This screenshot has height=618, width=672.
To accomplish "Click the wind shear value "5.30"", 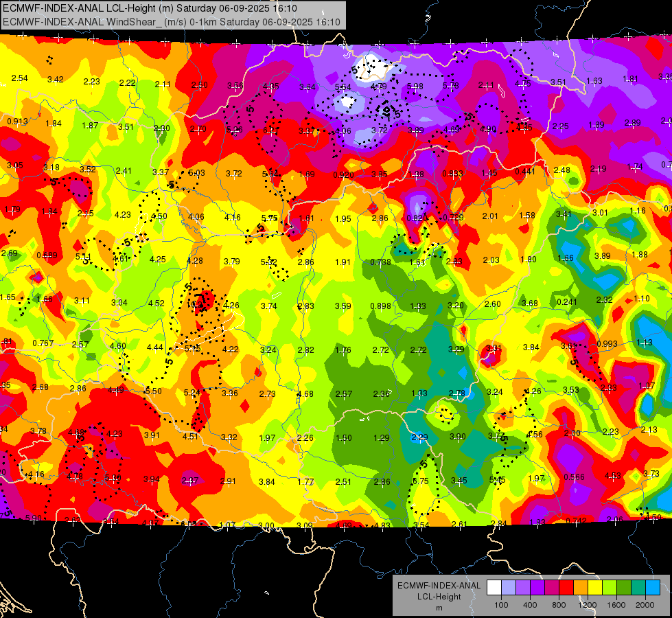I will click(113, 477).
